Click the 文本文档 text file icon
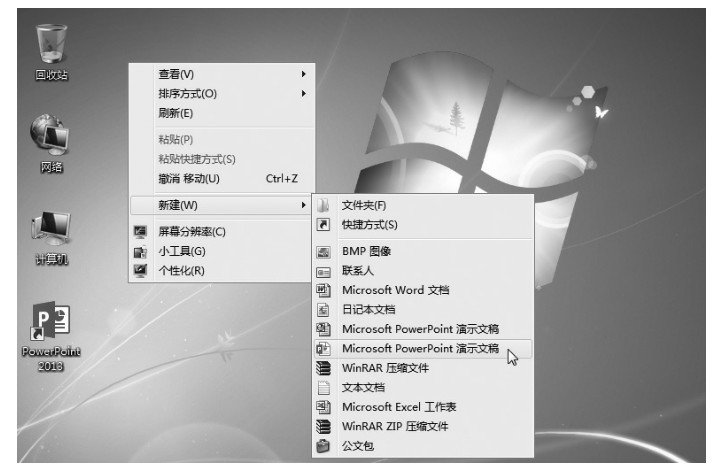The image size is (718, 471). coord(323,388)
